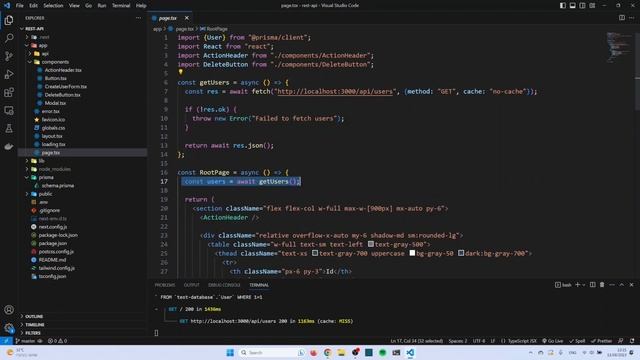Image resolution: width=640 pixels, height=360 pixels.
Task: Click the code minimap
Action: pyautogui.click(x=620, y=47)
